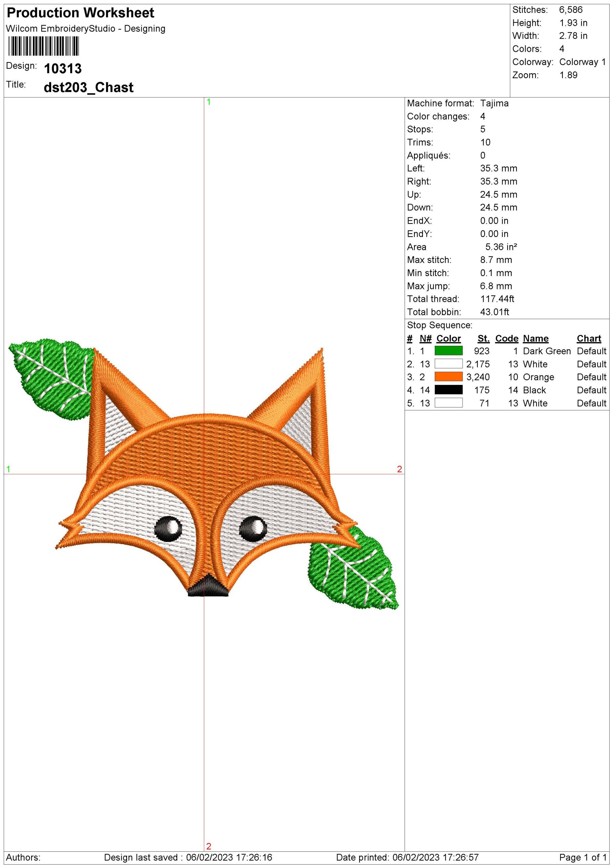Click the max stitch value '8.7 mm'
The image size is (613, 868).
pyautogui.click(x=496, y=260)
